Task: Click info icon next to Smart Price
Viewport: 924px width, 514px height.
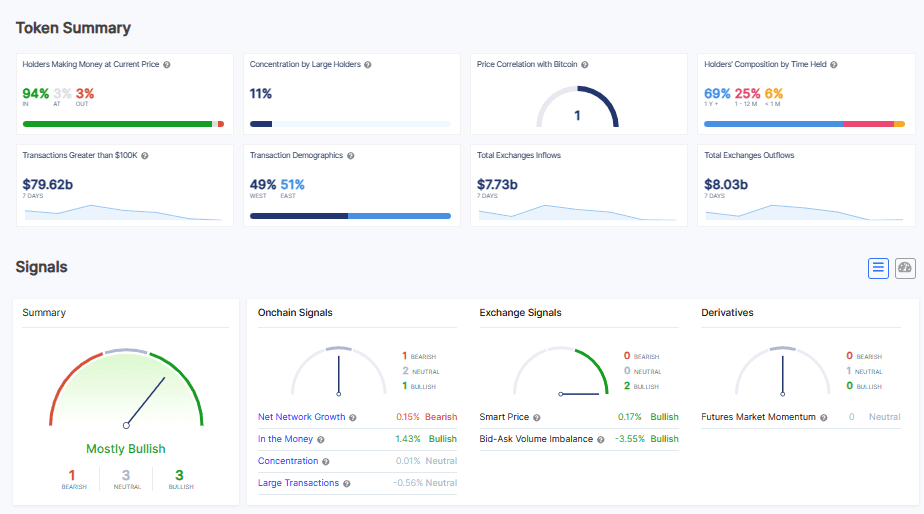Action: point(537,417)
